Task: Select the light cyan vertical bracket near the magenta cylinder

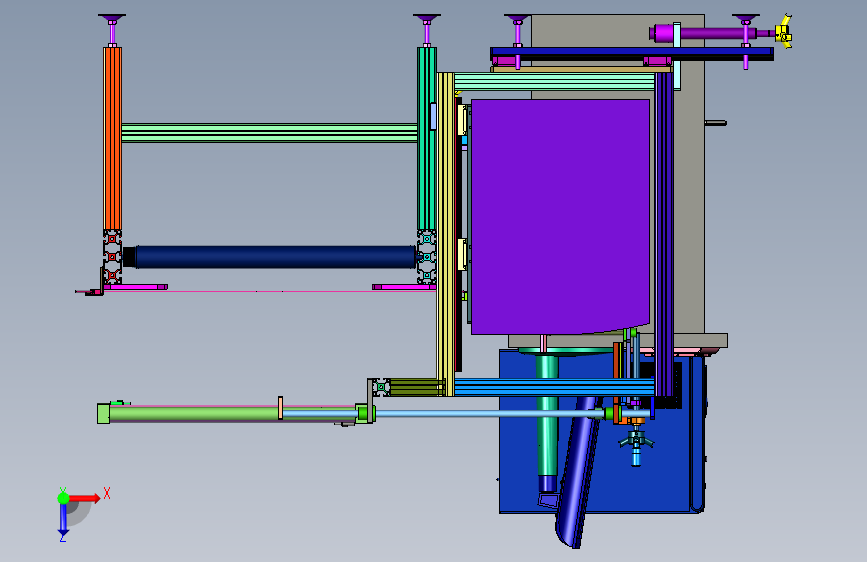Action: click(677, 56)
